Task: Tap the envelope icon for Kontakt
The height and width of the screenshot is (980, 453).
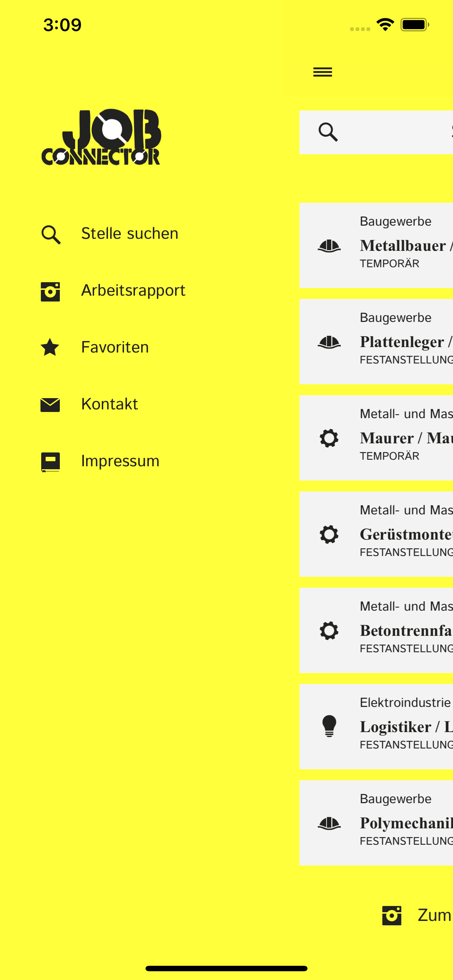Action: point(50,405)
